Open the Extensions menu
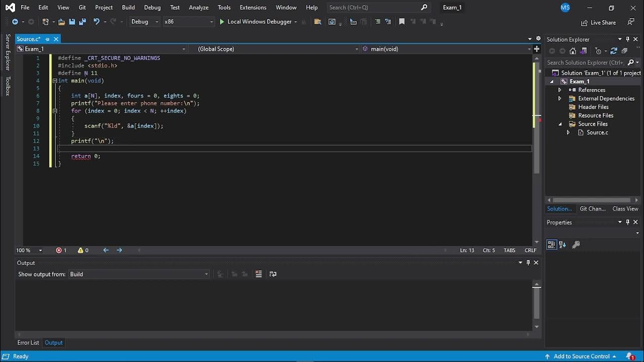644x362 pixels. pyautogui.click(x=253, y=8)
